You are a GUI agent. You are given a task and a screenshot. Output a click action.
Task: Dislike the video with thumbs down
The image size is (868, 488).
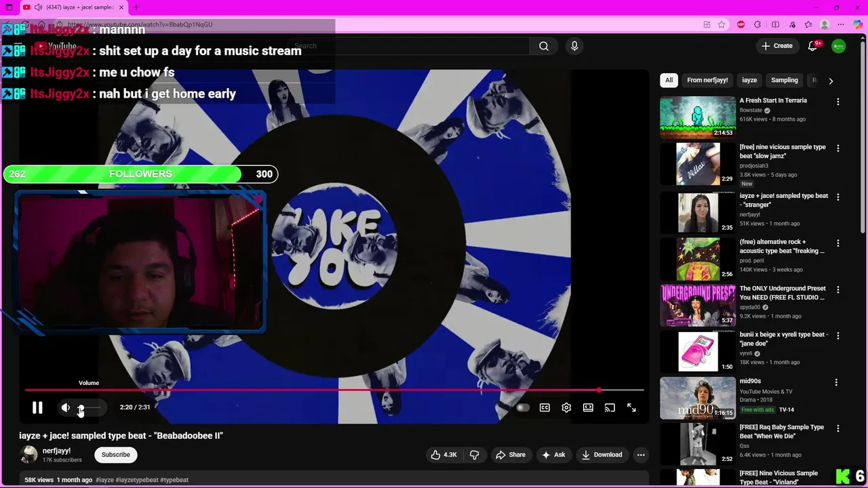pos(475,455)
